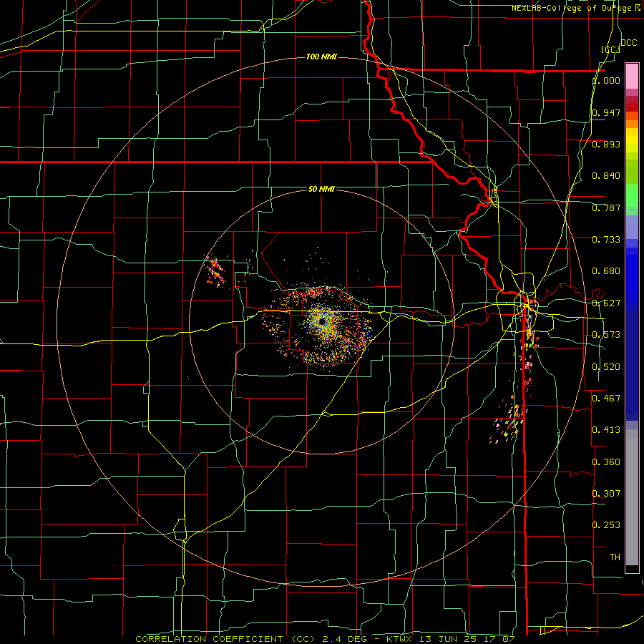The image size is (644, 644).
Task: Click the radar site center in the echo cluster
Action: click(322, 321)
